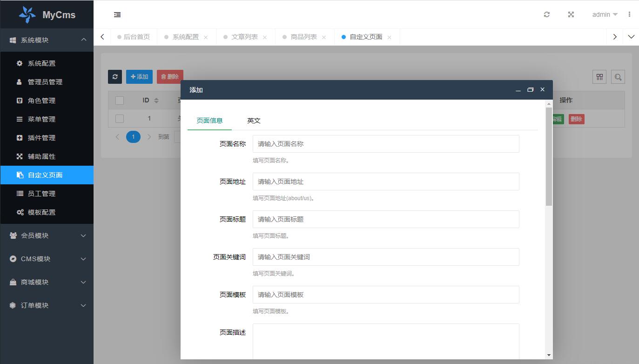Open admin user dropdown

pos(605,14)
